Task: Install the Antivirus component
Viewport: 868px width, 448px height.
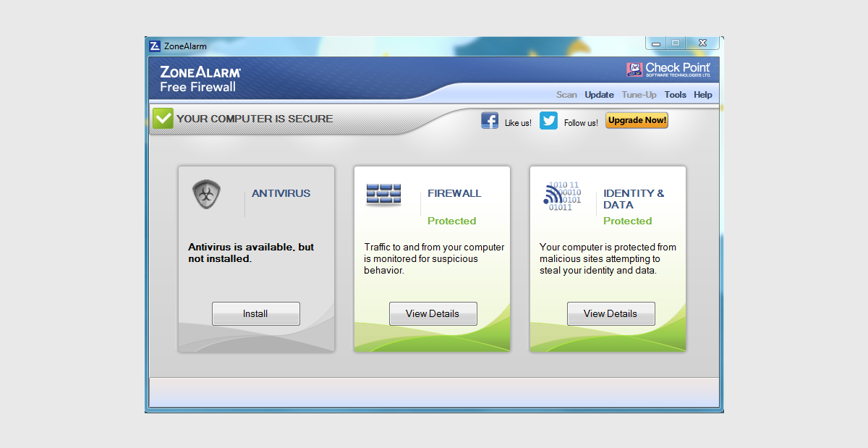Action: click(x=256, y=313)
